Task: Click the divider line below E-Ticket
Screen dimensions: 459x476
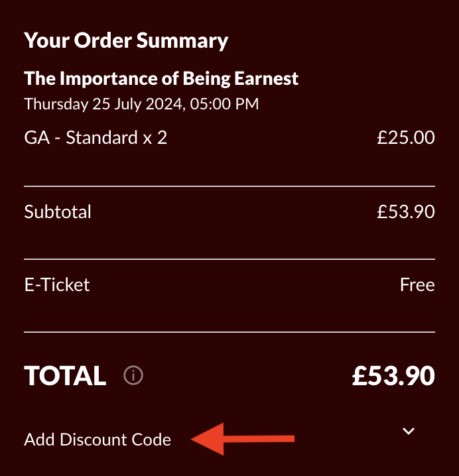Action: (x=229, y=331)
